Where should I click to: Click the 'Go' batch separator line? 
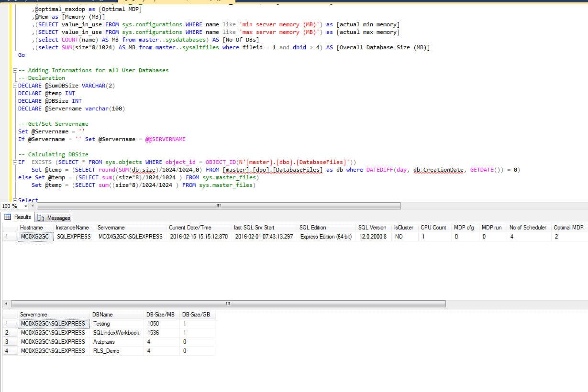(22, 55)
